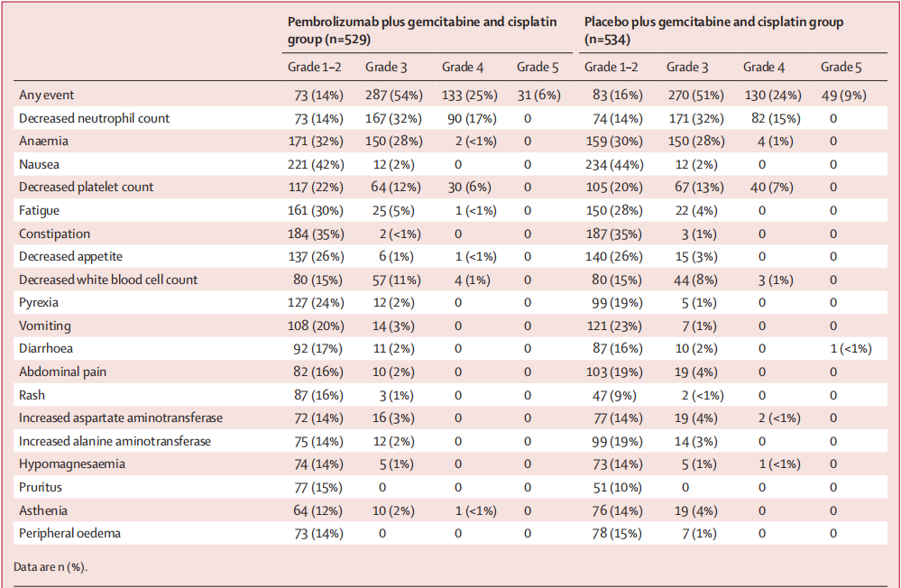901x588 pixels.
Task: Click the 'Nausea' row label
Action: coord(41,164)
